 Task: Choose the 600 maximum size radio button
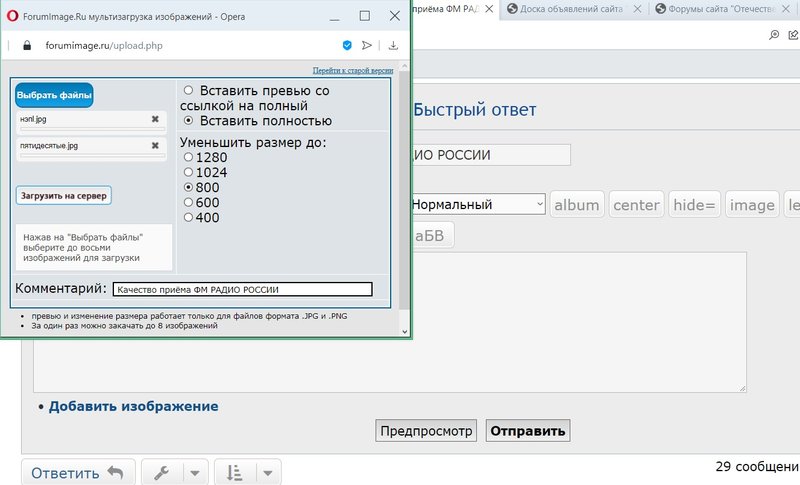tap(187, 203)
